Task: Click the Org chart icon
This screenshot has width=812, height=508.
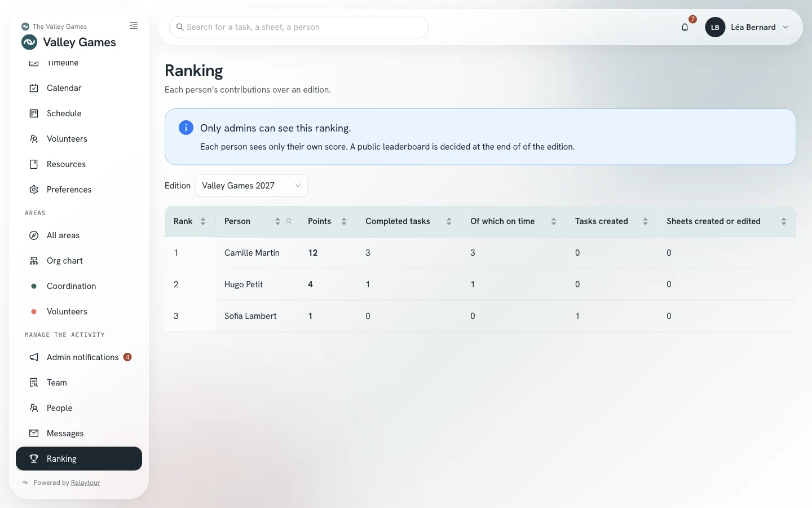Action: (34, 261)
